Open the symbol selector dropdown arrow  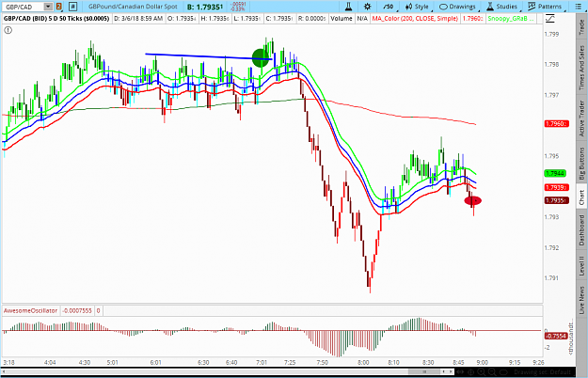(x=48, y=7)
